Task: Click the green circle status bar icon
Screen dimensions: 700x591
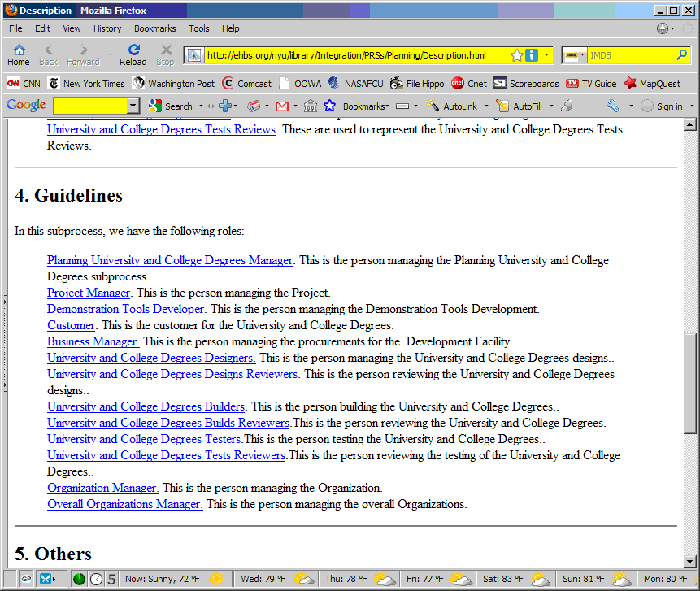Action: (x=79, y=579)
